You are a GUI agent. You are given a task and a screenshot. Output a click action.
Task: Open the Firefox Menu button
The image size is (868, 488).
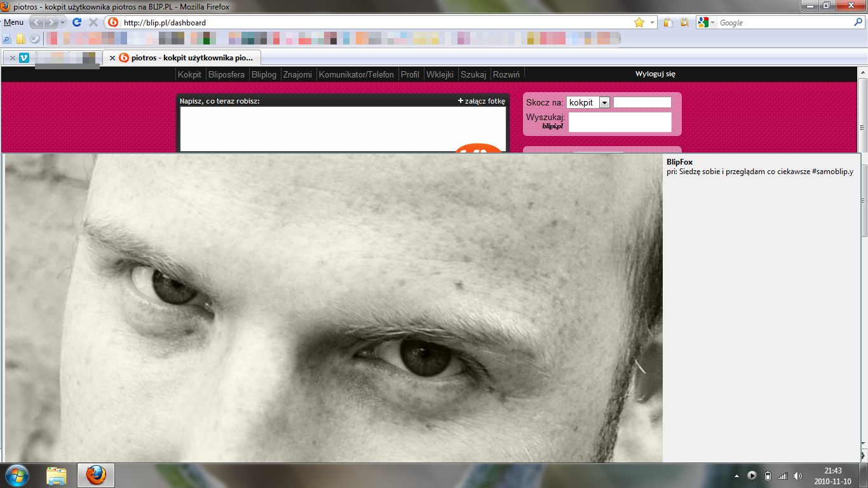tap(13, 22)
